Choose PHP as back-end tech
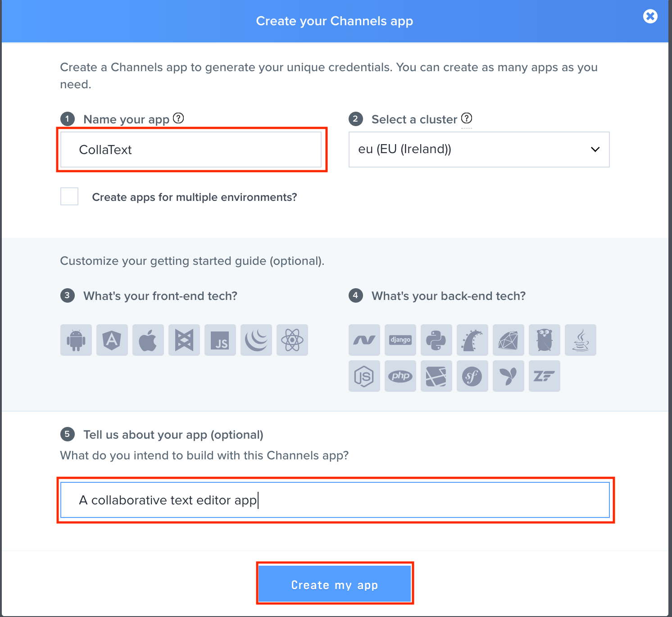672x617 pixels. coord(400,376)
